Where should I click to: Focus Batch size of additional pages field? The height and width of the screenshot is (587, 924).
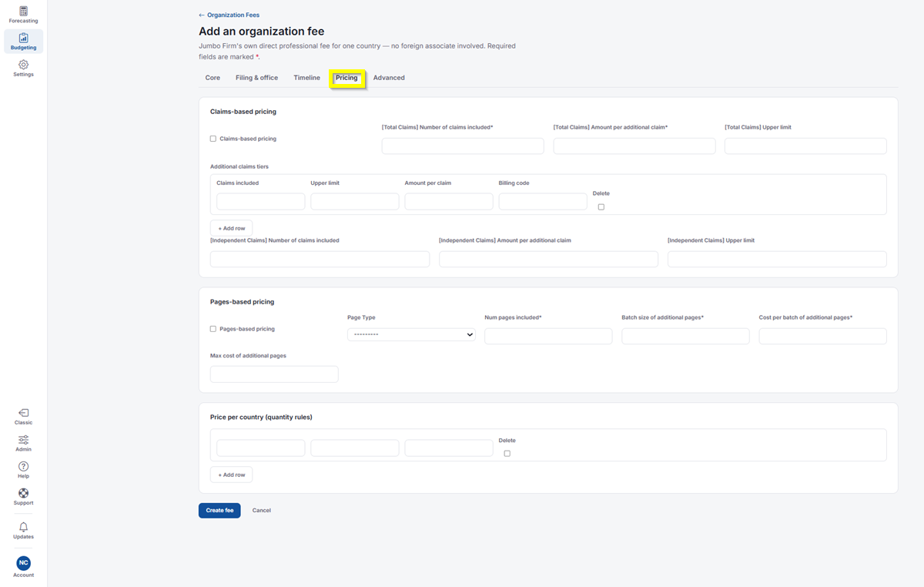tap(685, 336)
